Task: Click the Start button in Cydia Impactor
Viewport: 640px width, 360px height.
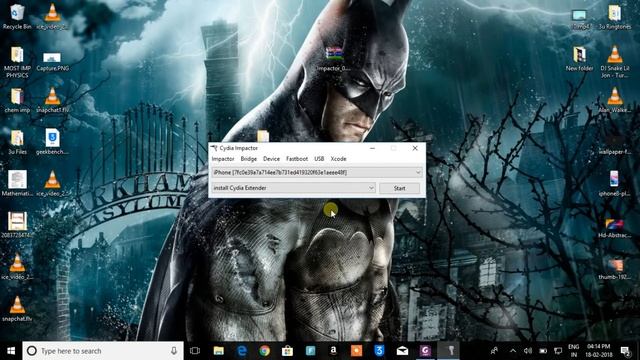Action: (x=400, y=188)
